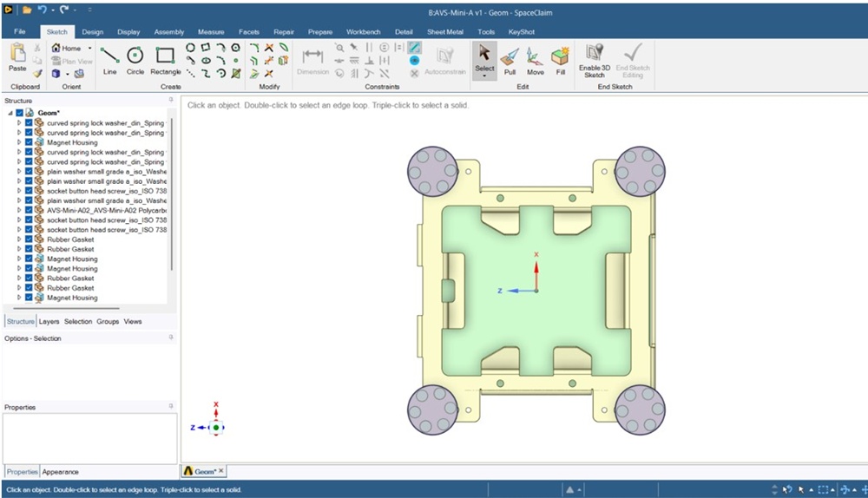This screenshot has height=498, width=868.
Task: Click the Undo arrow in title bar
Action: 42,10
